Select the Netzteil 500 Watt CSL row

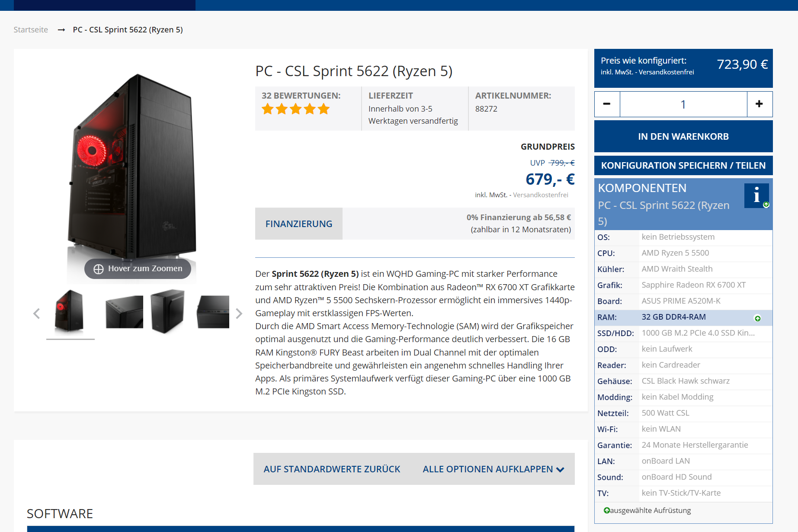[683, 413]
